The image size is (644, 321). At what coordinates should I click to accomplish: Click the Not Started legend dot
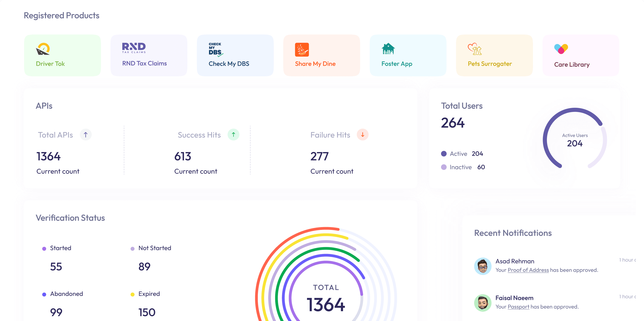tap(132, 249)
